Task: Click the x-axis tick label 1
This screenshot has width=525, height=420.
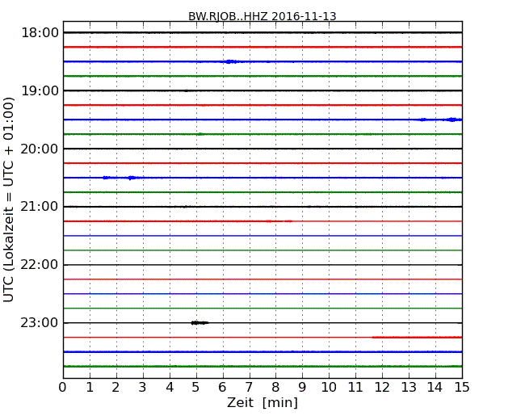Action: [x=90, y=388]
